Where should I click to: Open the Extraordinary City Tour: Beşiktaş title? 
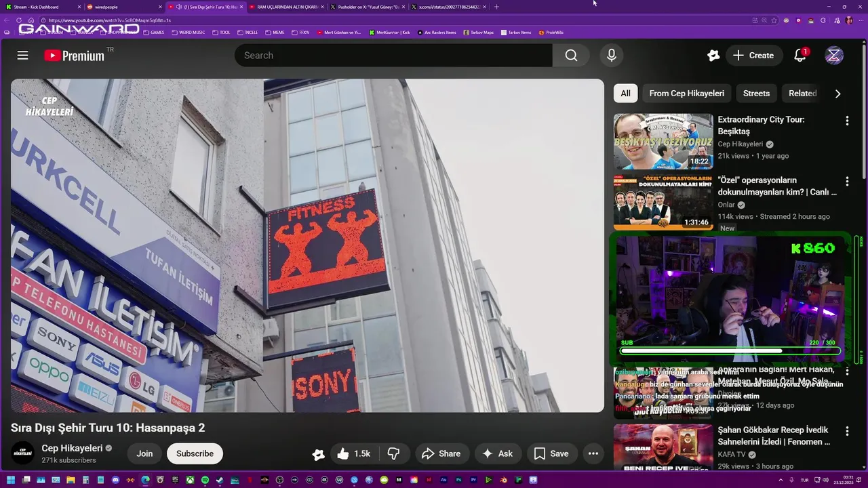point(761,125)
